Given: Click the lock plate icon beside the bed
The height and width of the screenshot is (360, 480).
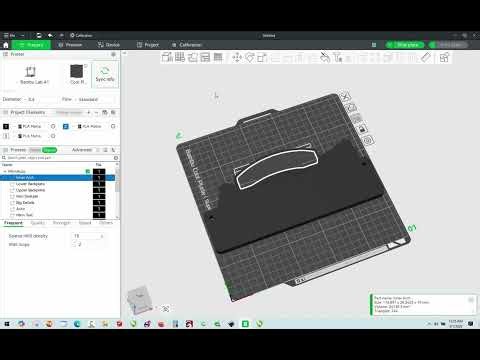Looking at the screenshot, I should point(363,129).
